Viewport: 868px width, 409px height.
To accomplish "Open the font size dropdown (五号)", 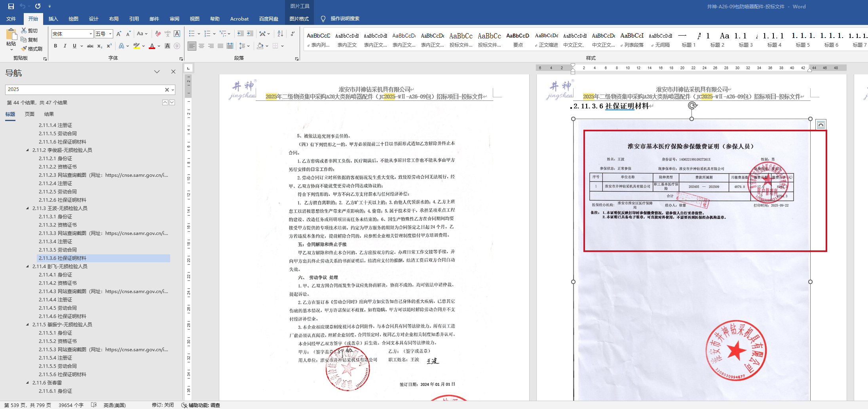I will pyautogui.click(x=110, y=34).
